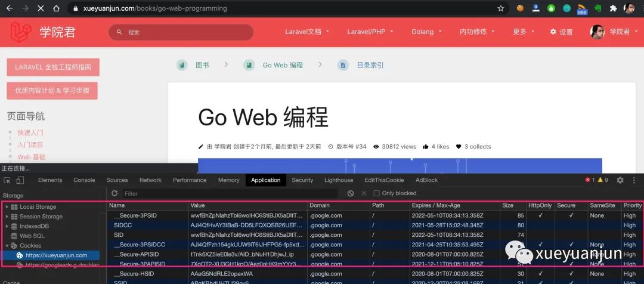Image resolution: width=644 pixels, height=284 pixels.
Task: Expand the IndexedDB tree node
Action: pos(7,226)
